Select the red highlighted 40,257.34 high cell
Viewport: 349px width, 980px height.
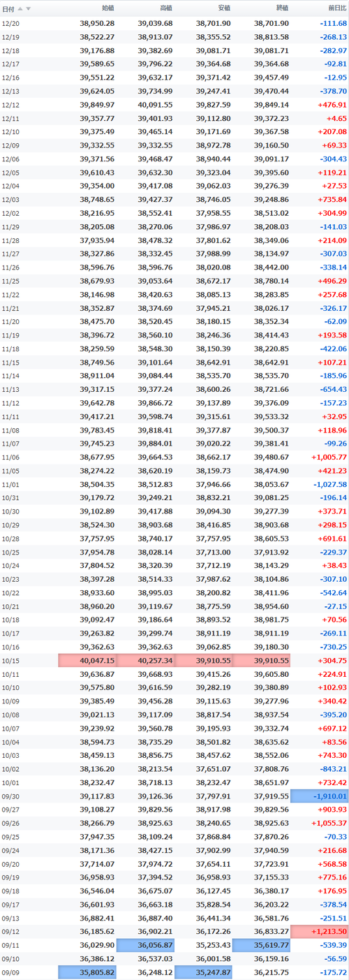point(145,660)
